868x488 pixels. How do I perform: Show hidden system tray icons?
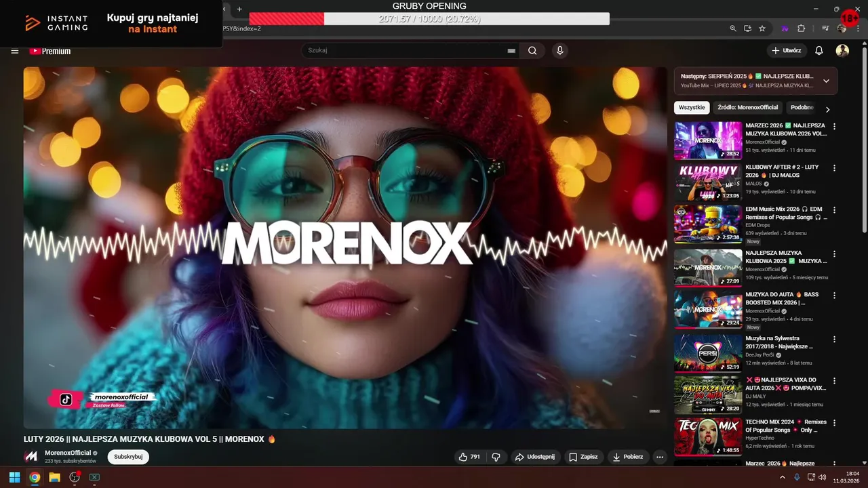(783, 477)
